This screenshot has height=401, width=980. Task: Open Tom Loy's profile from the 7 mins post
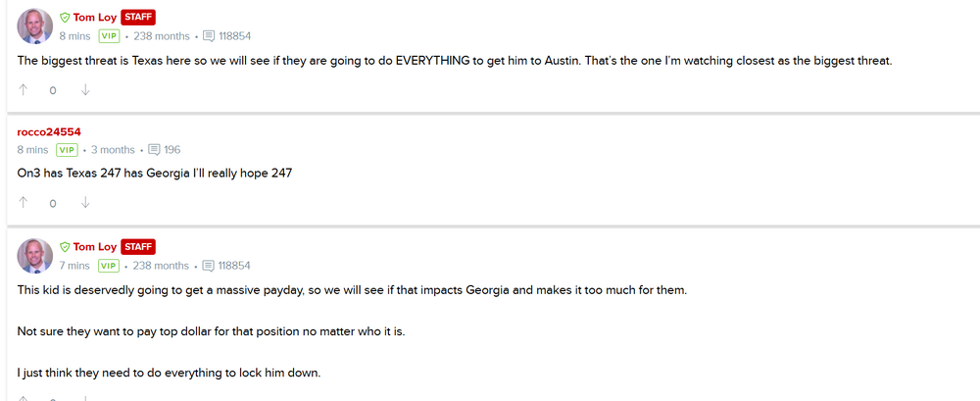pos(94,247)
